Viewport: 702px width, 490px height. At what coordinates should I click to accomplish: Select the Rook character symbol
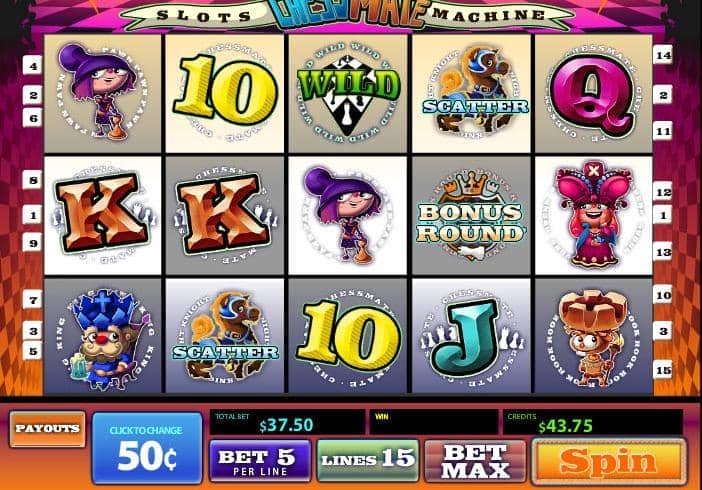point(594,336)
